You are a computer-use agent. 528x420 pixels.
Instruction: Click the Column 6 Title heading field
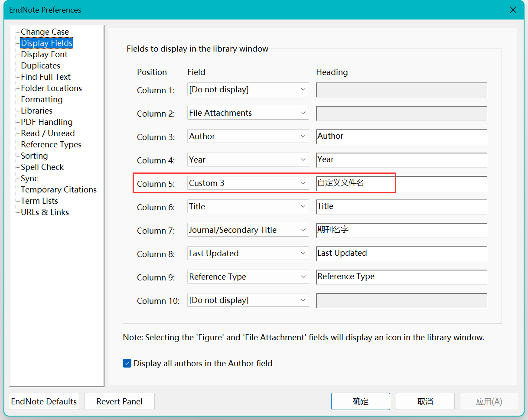click(401, 207)
